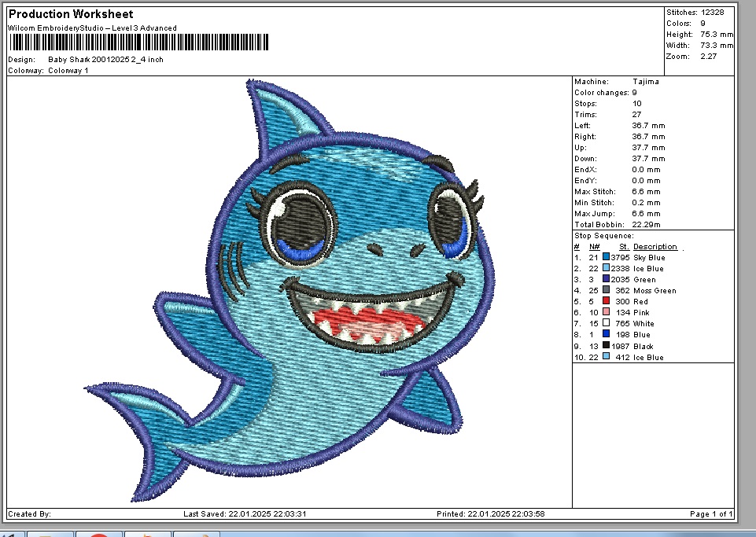Click the Trims value 27
This screenshot has width=756, height=537.
click(x=636, y=115)
